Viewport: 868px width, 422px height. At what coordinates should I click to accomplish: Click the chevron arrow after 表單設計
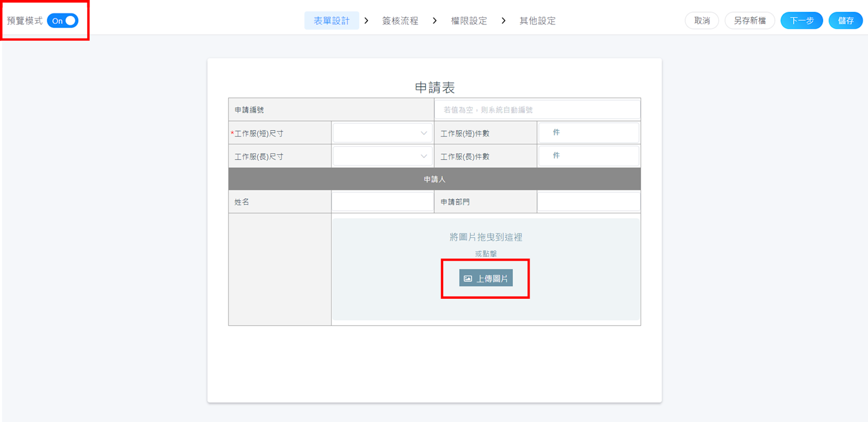pos(367,21)
